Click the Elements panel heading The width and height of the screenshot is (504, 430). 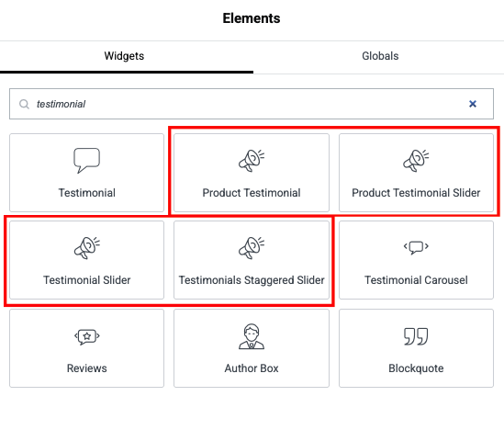[252, 18]
